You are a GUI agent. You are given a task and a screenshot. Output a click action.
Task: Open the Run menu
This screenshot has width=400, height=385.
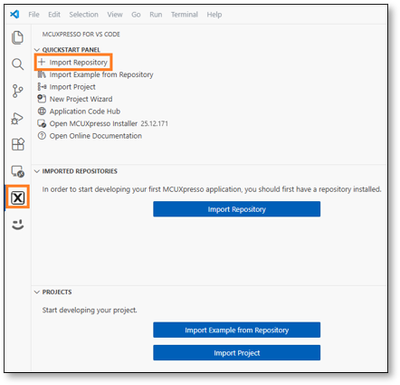pyautogui.click(x=156, y=14)
